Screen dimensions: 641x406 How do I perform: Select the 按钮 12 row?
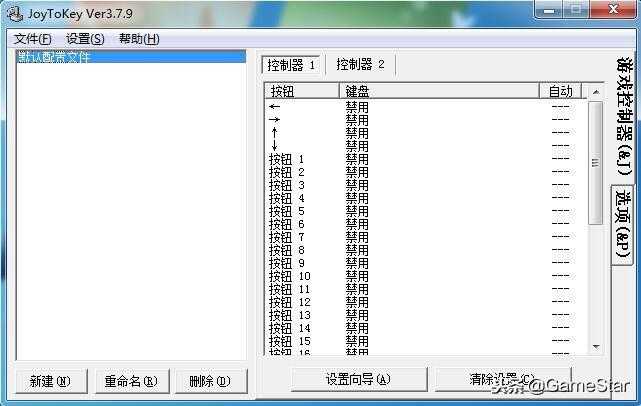pos(426,302)
